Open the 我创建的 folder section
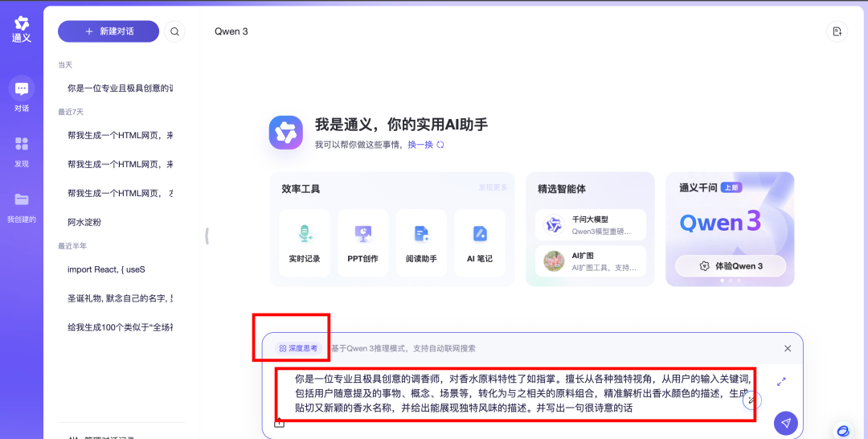Viewport: 868px width, 439px height. (x=22, y=206)
